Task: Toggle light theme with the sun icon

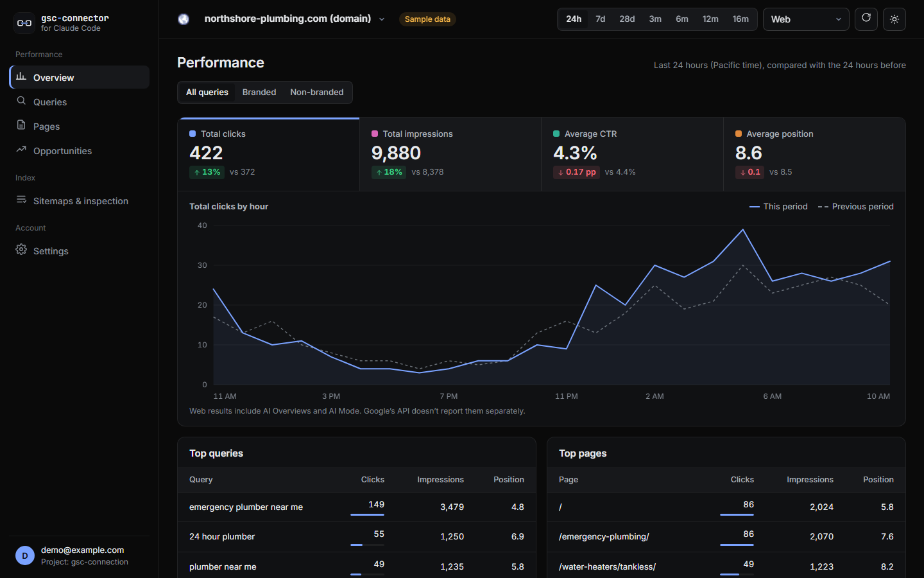Action: [894, 19]
